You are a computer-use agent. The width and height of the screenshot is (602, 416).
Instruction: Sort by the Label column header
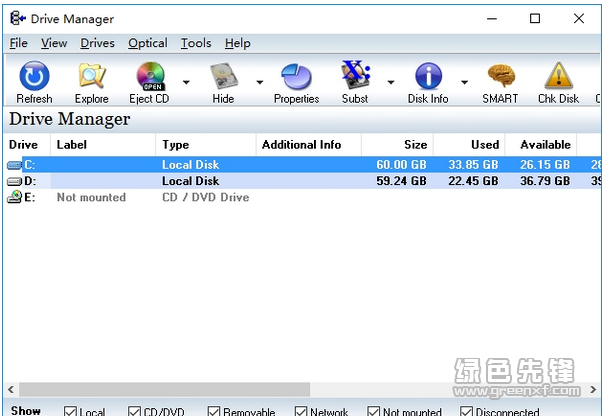pos(103,145)
